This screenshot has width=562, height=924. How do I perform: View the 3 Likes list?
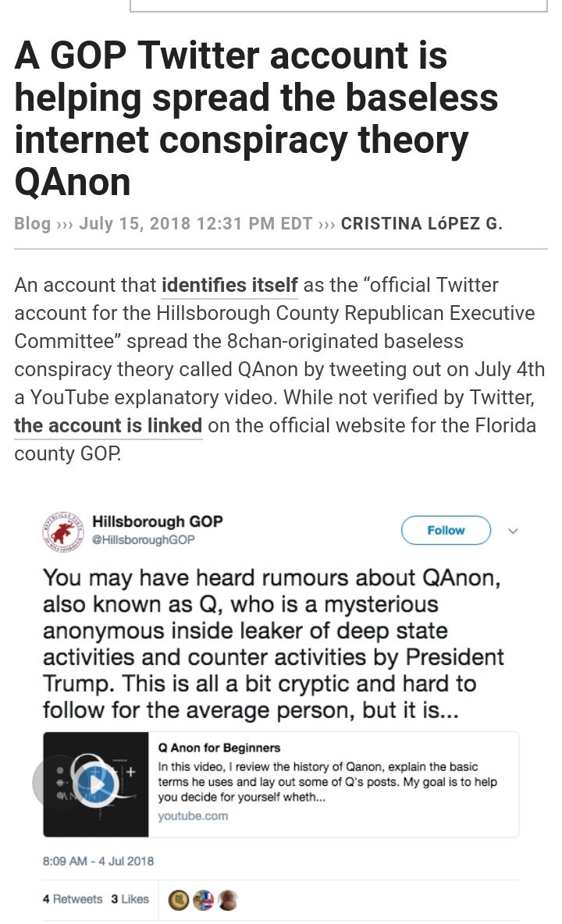pos(130,899)
